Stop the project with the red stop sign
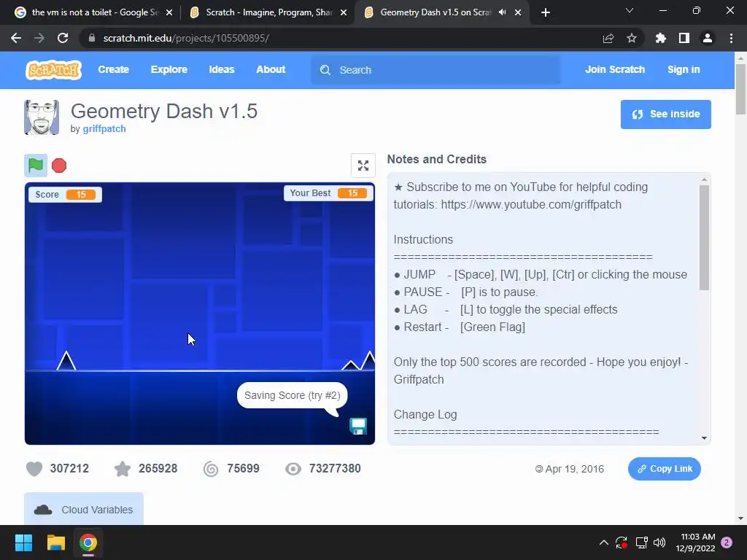This screenshot has height=560, width=747. click(59, 166)
